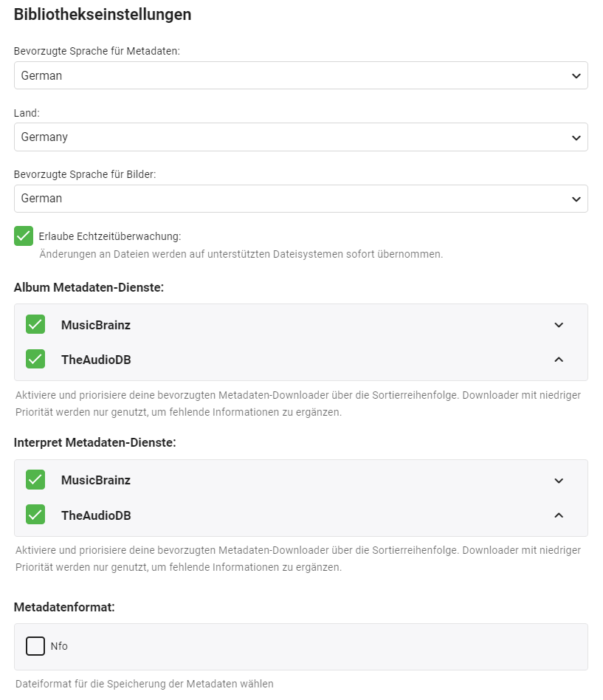
Task: Open the Land country dropdown
Action: [300, 137]
